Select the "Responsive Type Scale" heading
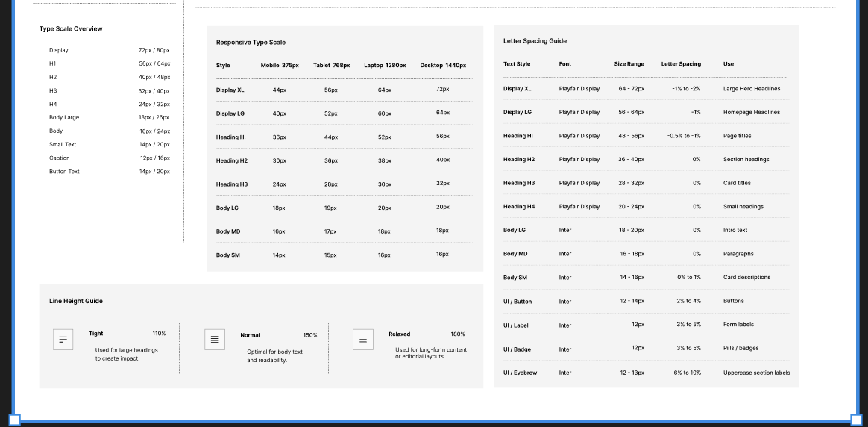868x427 pixels. point(251,42)
